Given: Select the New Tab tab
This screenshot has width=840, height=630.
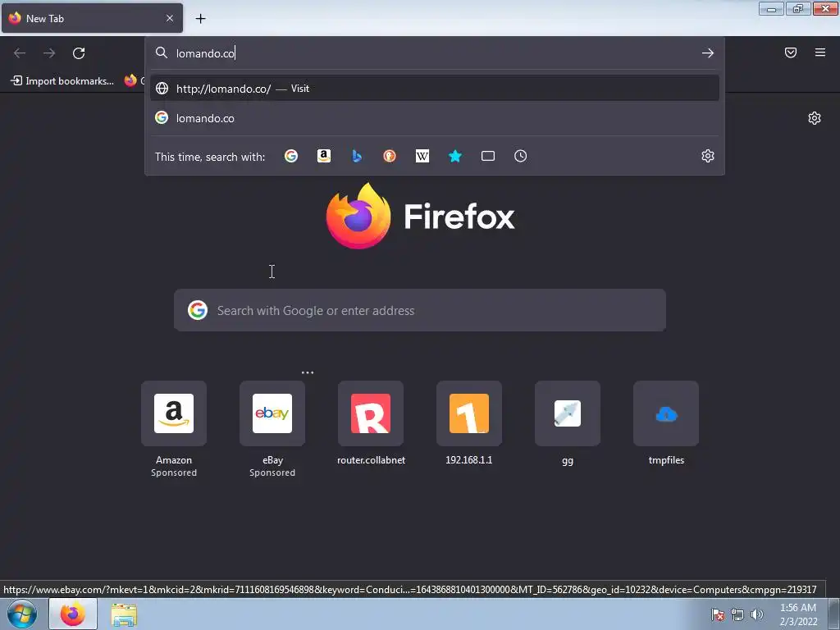Looking at the screenshot, I should (92, 18).
